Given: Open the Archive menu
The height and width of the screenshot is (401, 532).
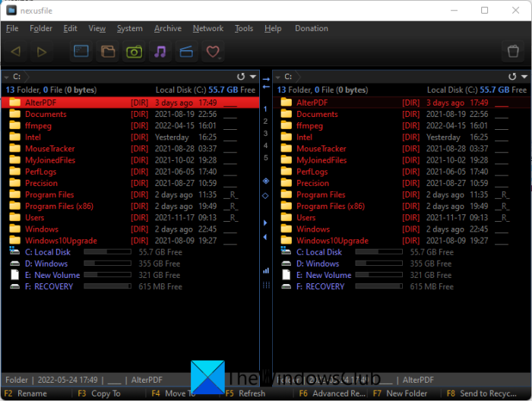Looking at the screenshot, I should tap(168, 28).
